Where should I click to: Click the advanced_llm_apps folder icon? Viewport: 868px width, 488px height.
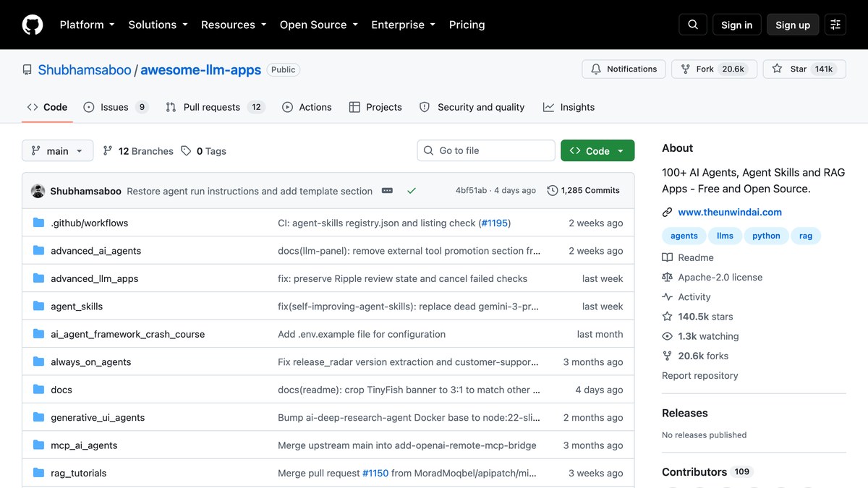click(x=39, y=278)
